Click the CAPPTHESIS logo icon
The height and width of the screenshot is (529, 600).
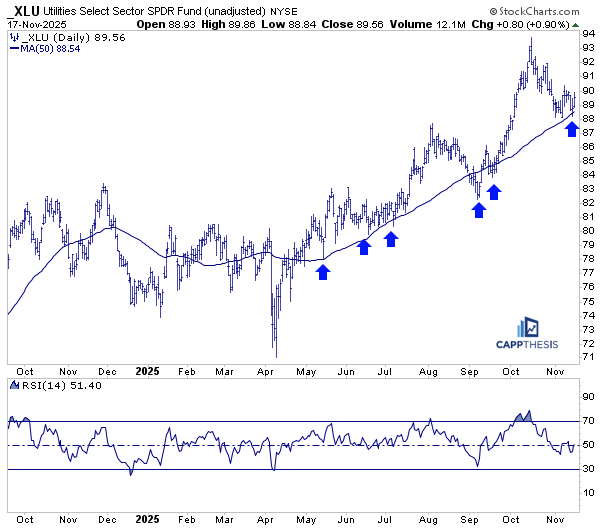click(x=528, y=329)
